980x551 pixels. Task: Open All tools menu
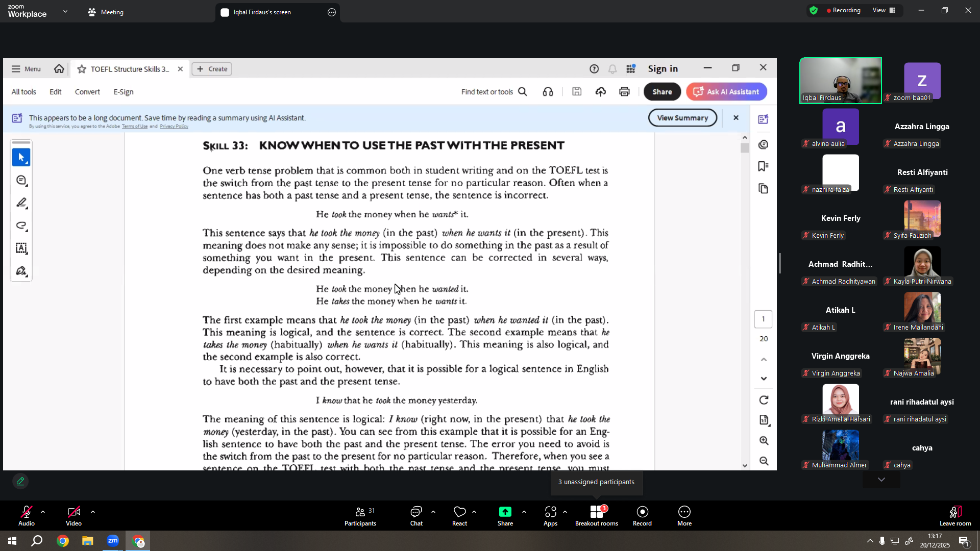[24, 92]
